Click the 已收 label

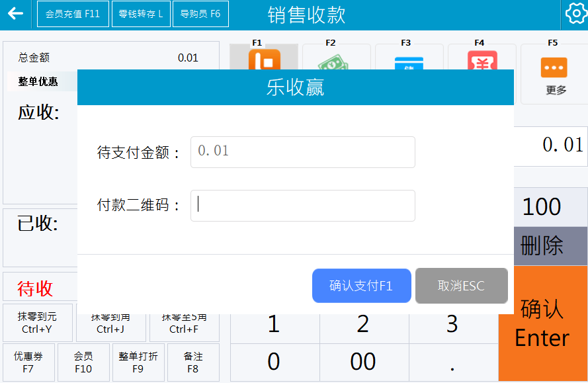tap(38, 224)
